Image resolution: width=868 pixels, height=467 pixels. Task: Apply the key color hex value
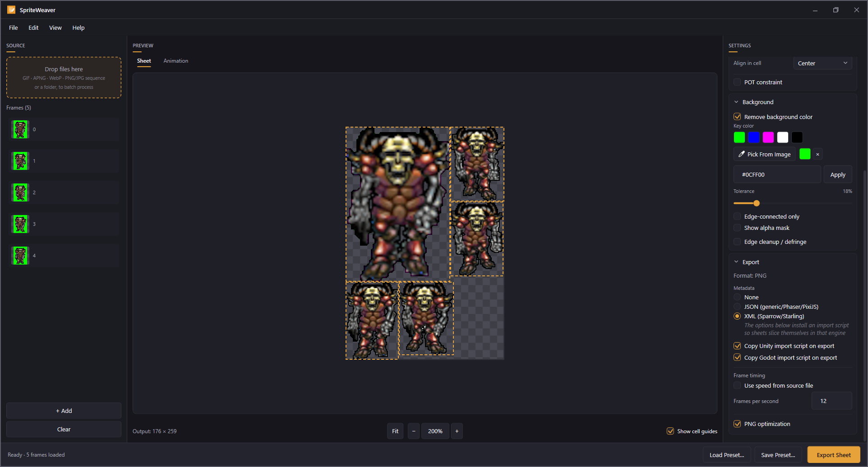pyautogui.click(x=838, y=174)
